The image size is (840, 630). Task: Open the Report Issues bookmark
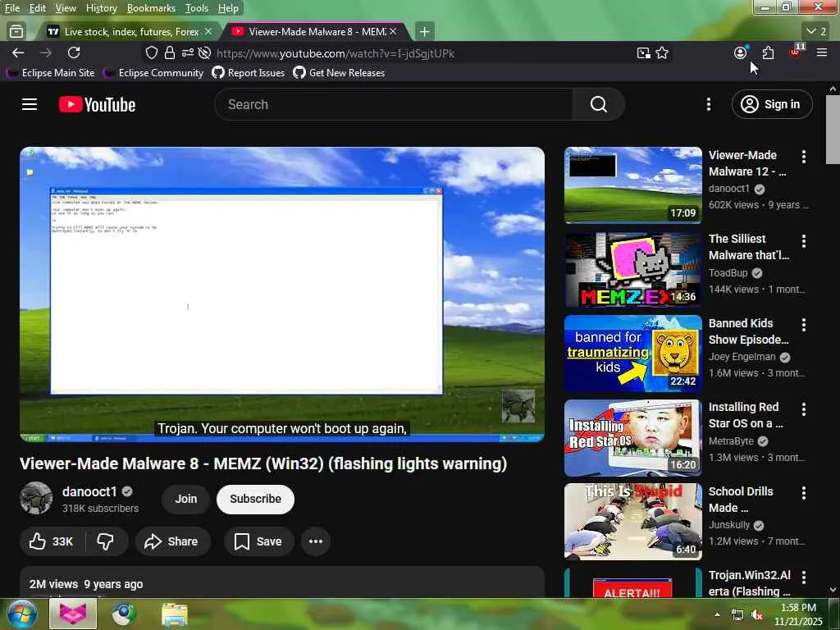249,72
